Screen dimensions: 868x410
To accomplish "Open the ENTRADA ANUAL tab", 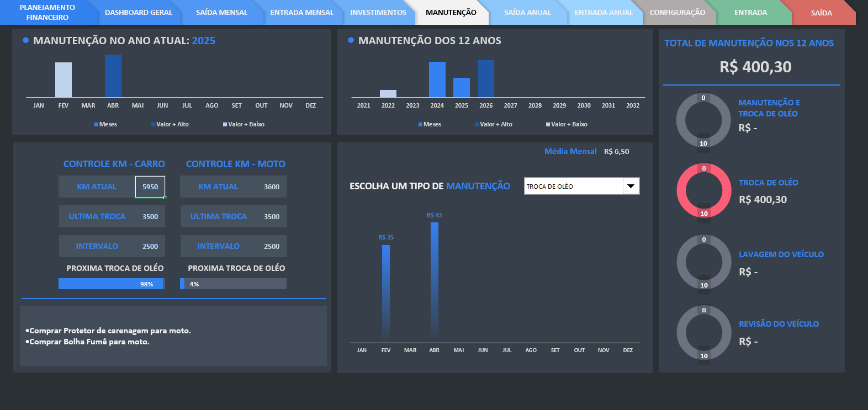I will coord(604,12).
